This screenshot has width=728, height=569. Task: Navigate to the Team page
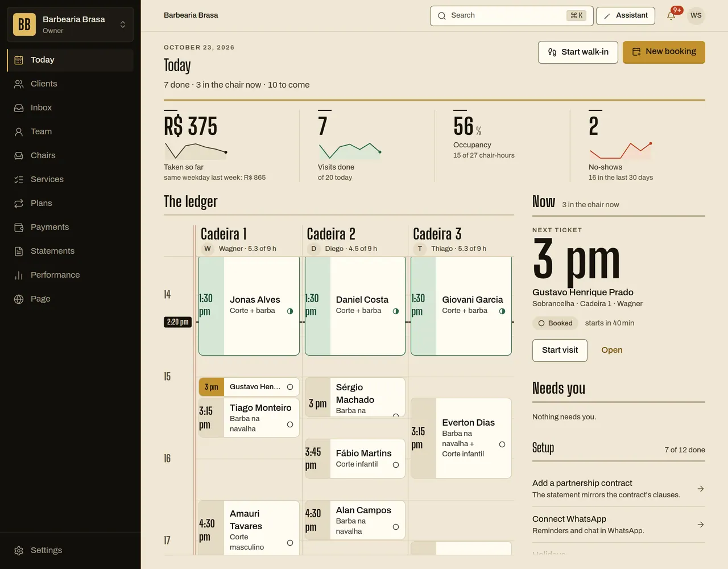point(71,131)
